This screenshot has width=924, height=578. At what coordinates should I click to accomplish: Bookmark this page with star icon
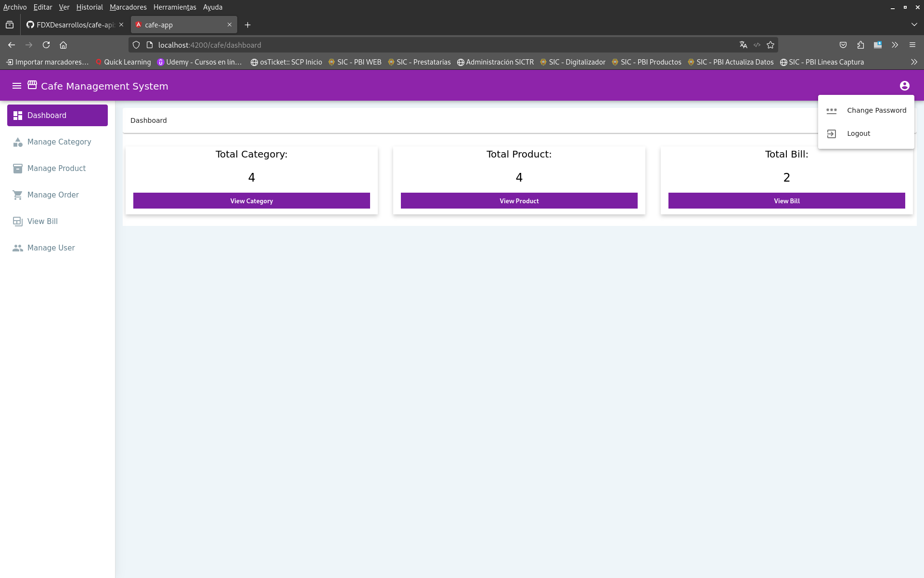point(770,45)
